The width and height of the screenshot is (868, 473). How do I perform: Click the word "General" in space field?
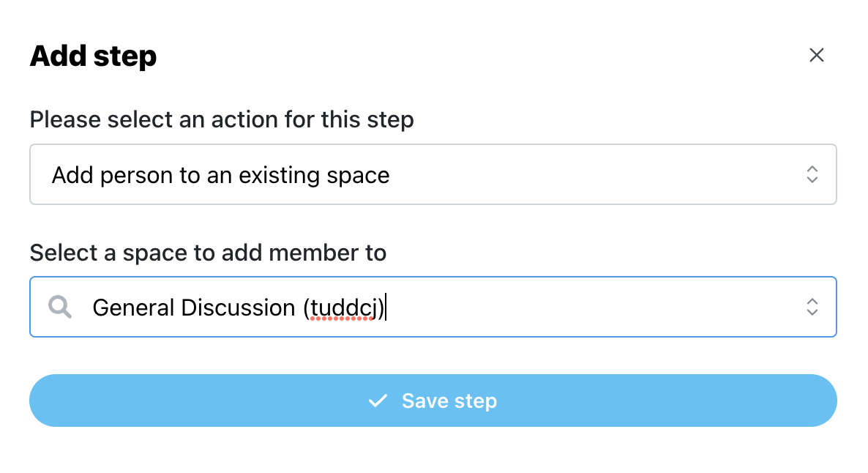click(132, 308)
